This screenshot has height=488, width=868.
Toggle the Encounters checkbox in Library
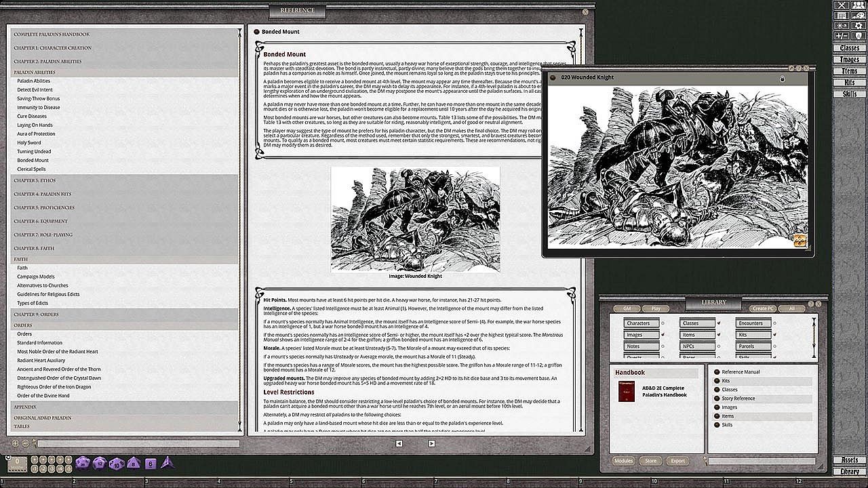pos(775,323)
